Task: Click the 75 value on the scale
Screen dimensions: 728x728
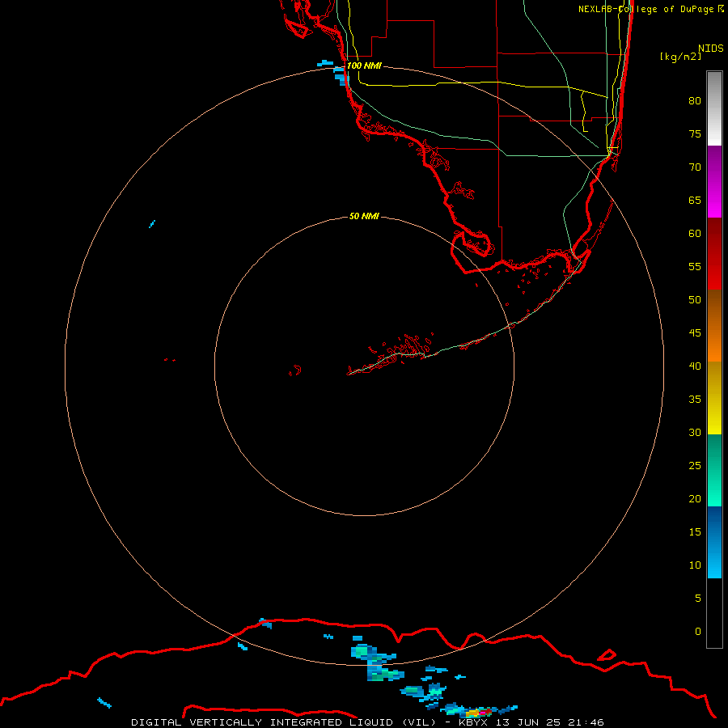Action: click(695, 133)
